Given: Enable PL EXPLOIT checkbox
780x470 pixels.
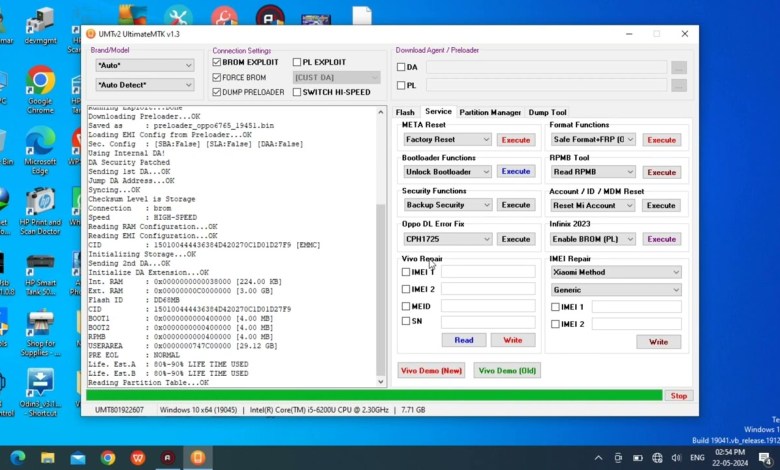Looking at the screenshot, I should [297, 62].
